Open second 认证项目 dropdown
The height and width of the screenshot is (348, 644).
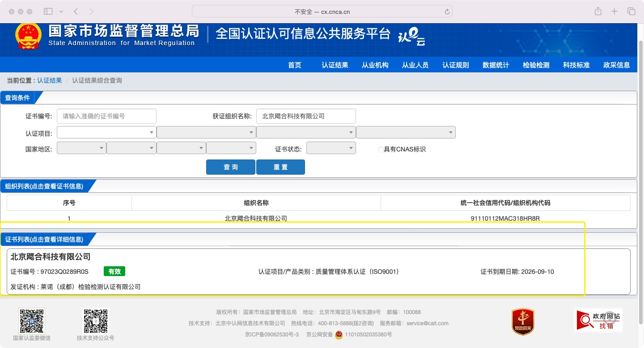pos(206,132)
